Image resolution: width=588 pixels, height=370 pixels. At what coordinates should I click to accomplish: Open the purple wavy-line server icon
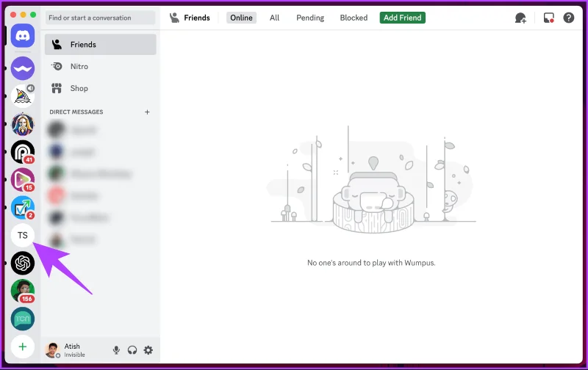[x=23, y=68]
